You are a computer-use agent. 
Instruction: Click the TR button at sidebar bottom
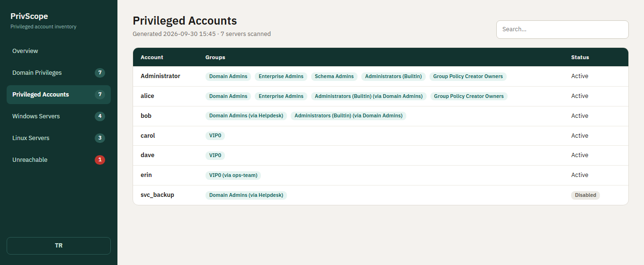(59, 246)
